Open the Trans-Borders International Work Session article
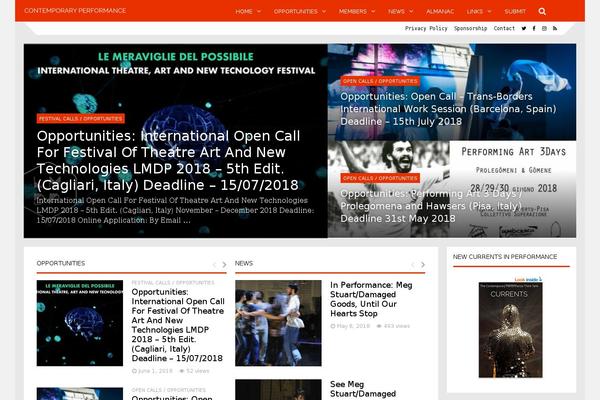Screen dimensions: 600x400 point(448,109)
